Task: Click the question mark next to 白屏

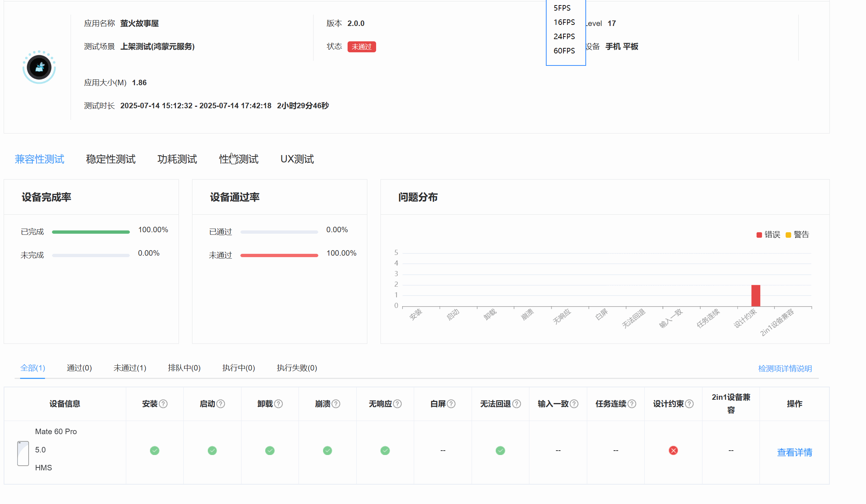Action: [451, 404]
